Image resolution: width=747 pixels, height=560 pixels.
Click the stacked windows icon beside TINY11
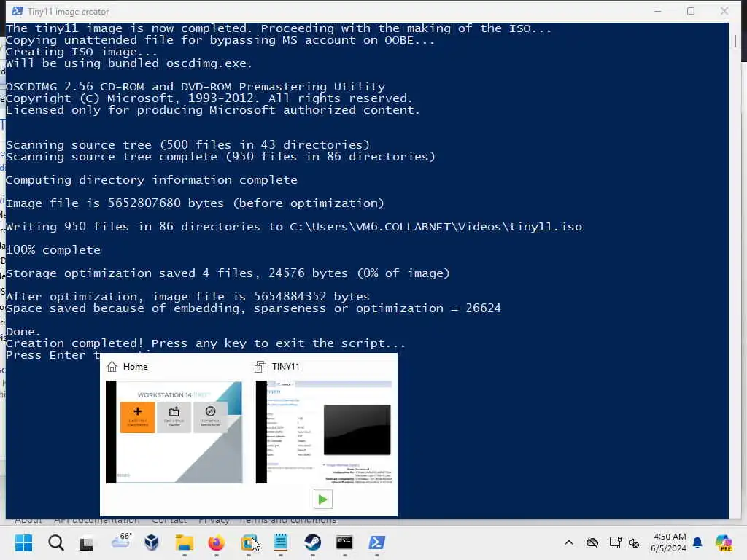pyautogui.click(x=260, y=367)
